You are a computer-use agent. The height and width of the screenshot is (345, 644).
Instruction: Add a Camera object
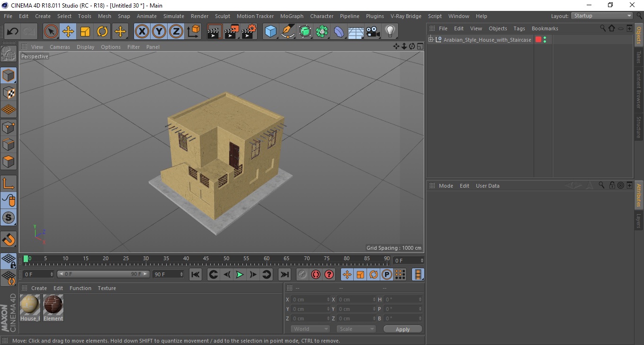(373, 32)
